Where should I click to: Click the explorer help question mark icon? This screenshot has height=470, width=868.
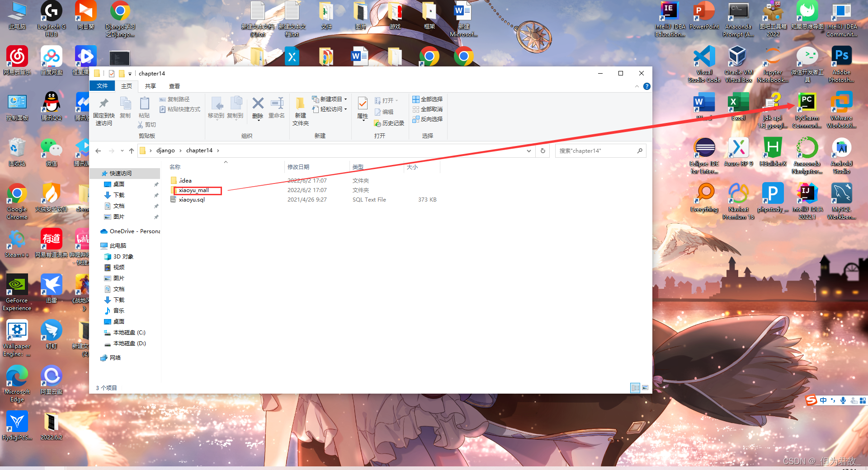(x=647, y=86)
